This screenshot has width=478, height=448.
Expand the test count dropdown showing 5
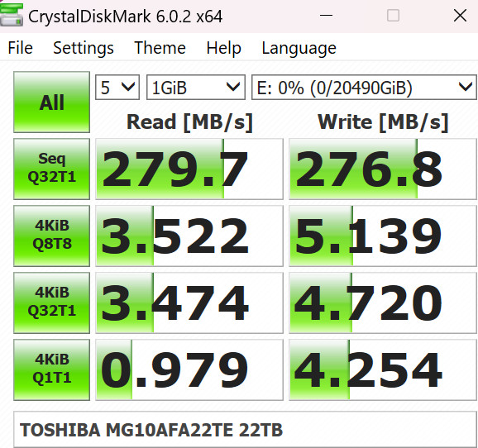click(x=117, y=87)
